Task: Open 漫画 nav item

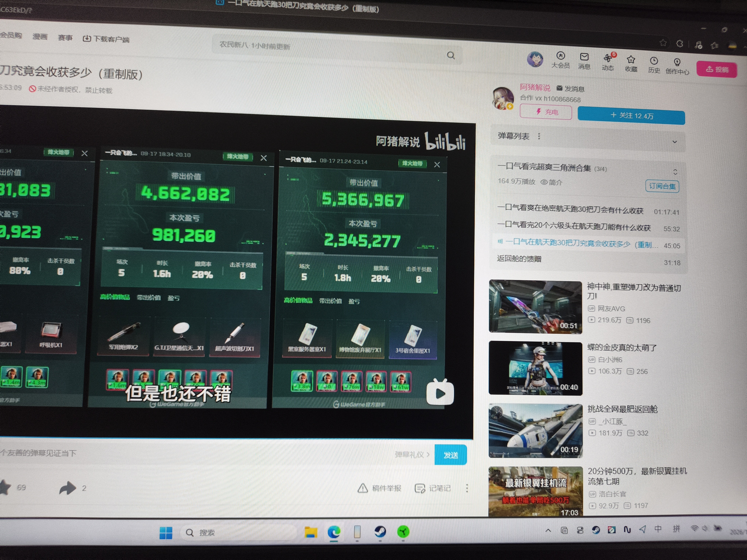Action: 40,36
